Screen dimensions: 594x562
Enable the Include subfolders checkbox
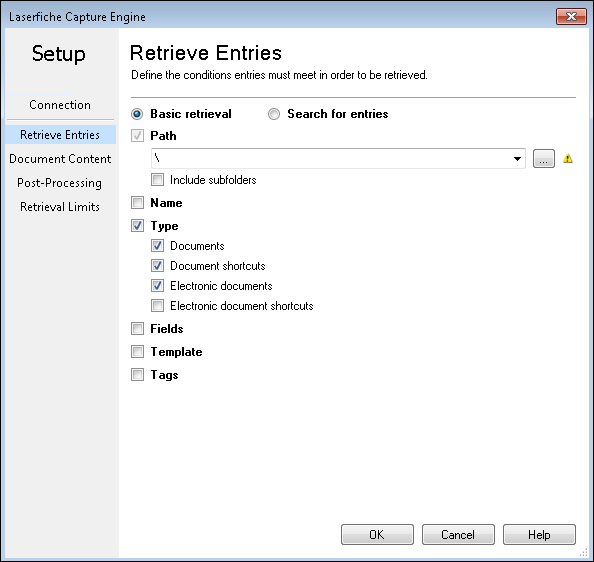(158, 180)
